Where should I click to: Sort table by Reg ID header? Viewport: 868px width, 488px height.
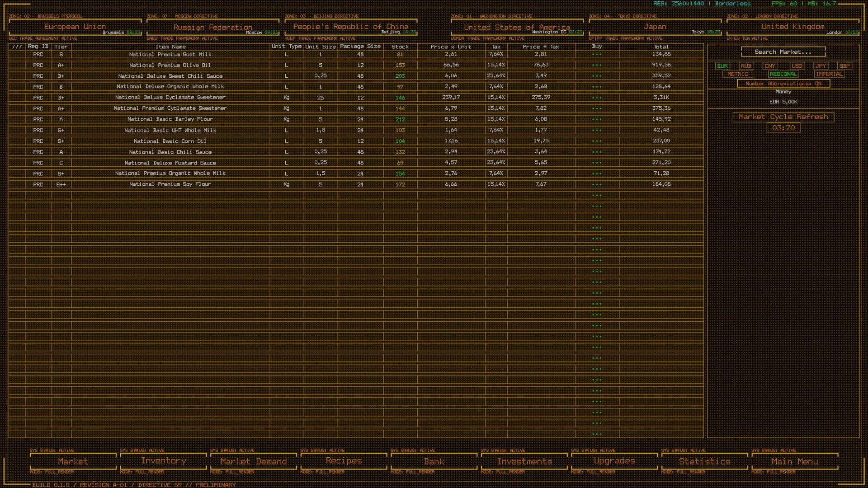(x=38, y=47)
